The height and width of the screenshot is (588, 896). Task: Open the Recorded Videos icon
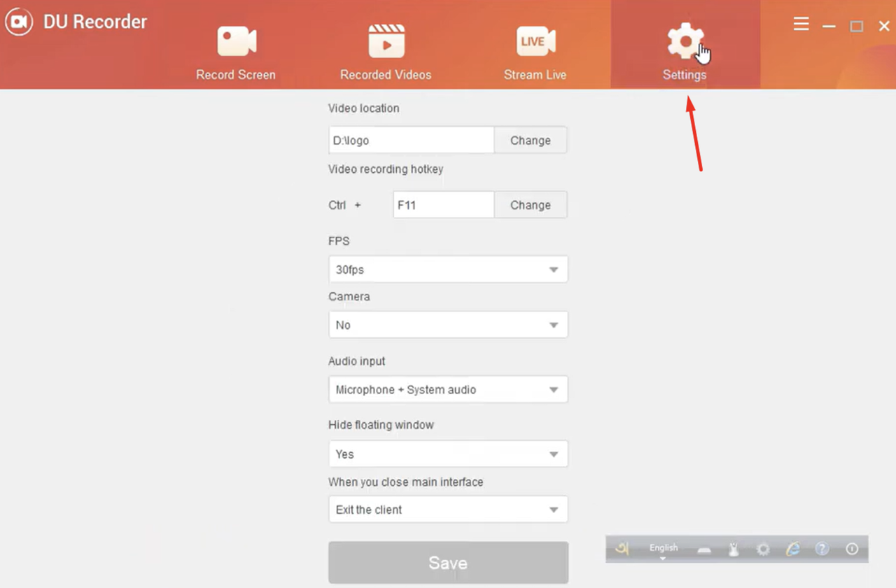tap(386, 41)
